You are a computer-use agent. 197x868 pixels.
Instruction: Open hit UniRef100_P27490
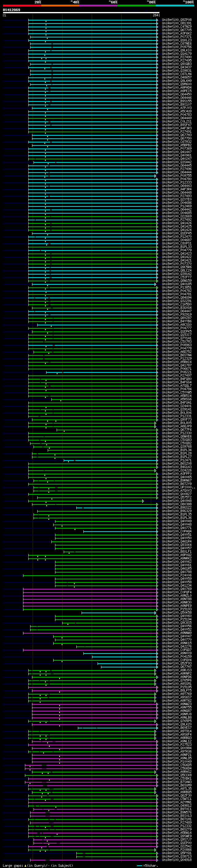point(176,57)
